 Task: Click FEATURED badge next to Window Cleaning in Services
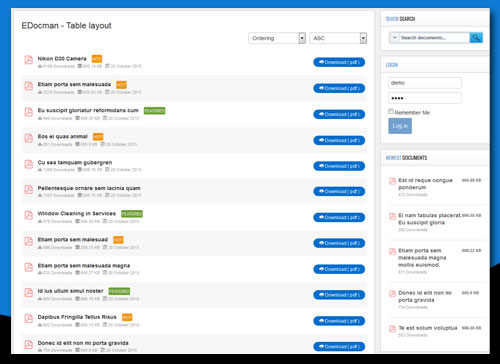tap(132, 214)
